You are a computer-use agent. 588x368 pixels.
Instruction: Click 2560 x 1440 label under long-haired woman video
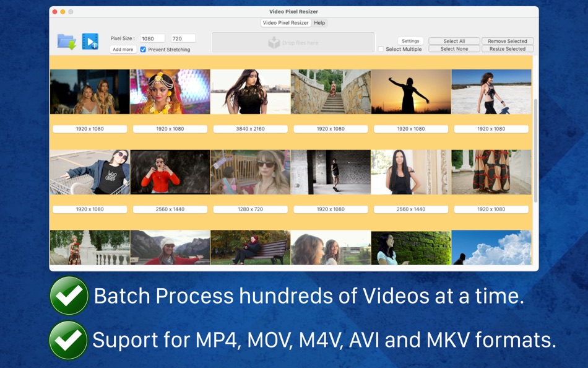point(411,209)
